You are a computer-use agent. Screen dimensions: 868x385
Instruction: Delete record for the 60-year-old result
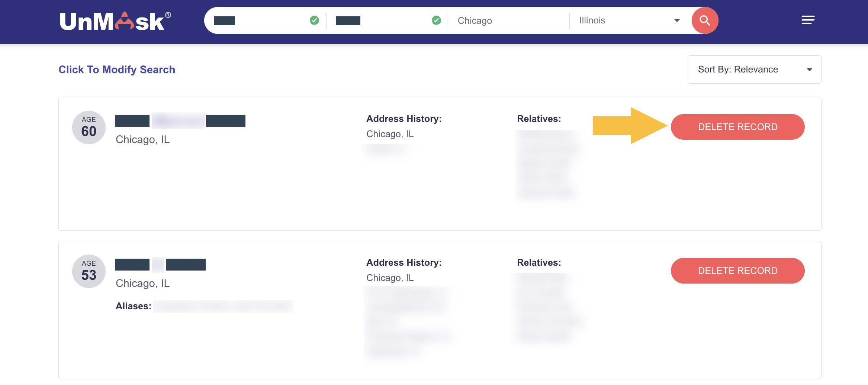737,127
